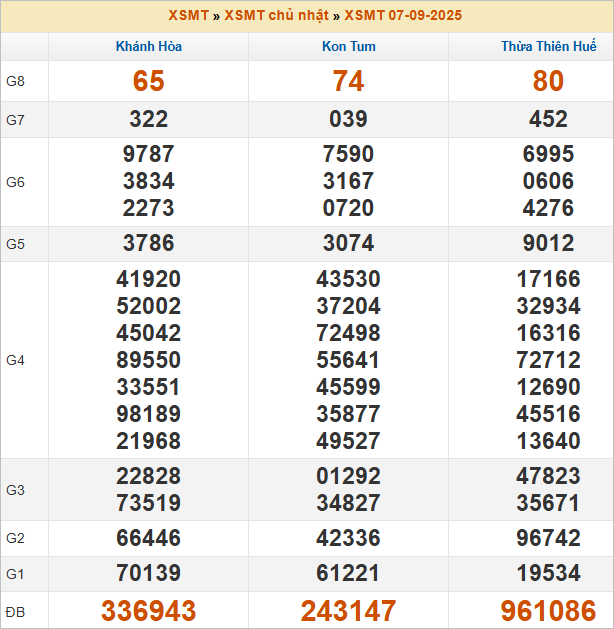Select Khánh Hòa special prize 336943
The image size is (614, 629).
tap(149, 611)
